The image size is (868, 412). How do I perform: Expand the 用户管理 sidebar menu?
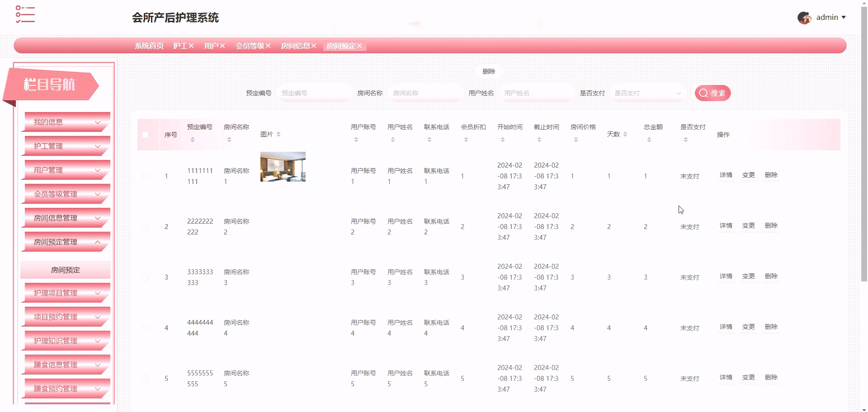(x=65, y=170)
